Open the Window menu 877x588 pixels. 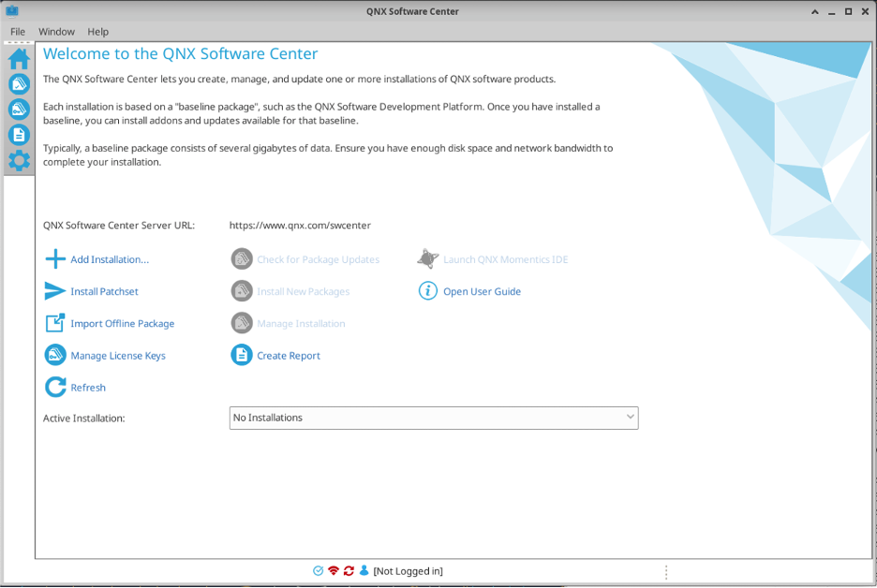56,31
